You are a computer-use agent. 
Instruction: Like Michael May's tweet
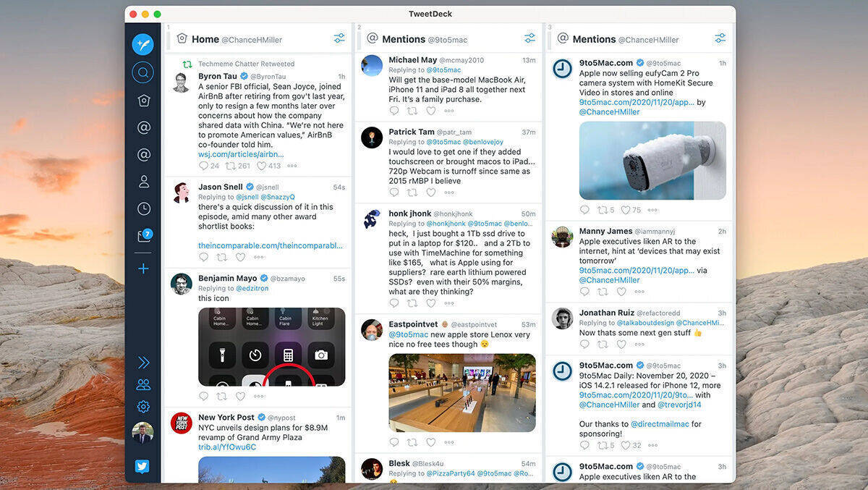point(431,111)
